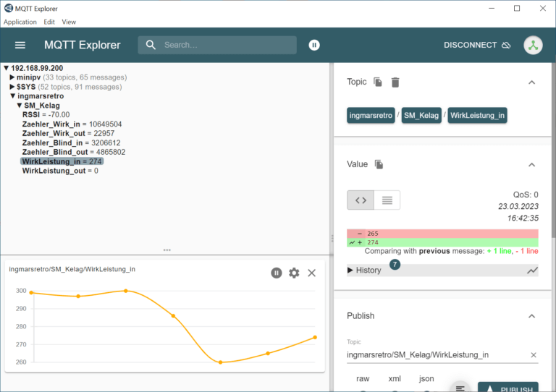Copy the value to clipboard
Image resolution: width=556 pixels, height=392 pixels.
click(379, 165)
